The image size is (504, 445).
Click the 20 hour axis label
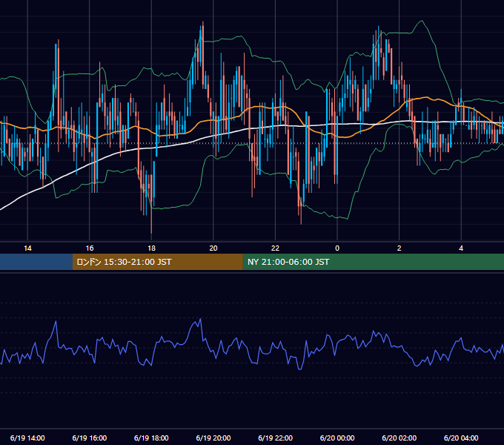pyautogui.click(x=213, y=248)
